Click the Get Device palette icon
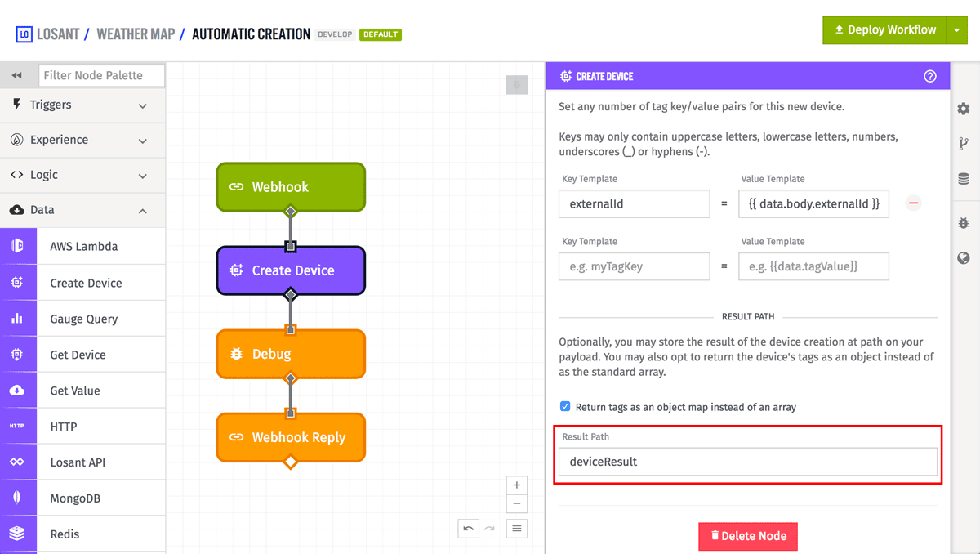Screen dimensions: 980x554 (17, 355)
